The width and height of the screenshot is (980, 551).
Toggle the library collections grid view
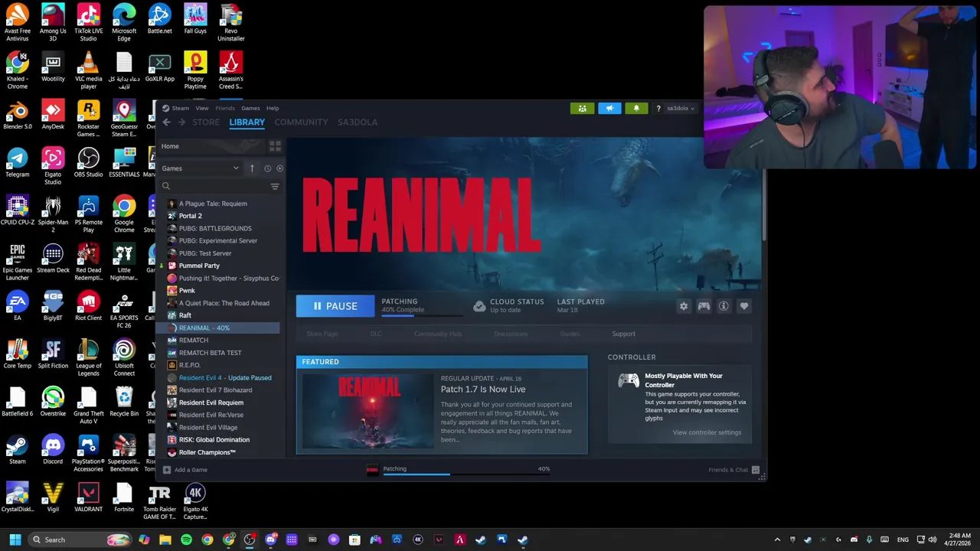pos(275,146)
